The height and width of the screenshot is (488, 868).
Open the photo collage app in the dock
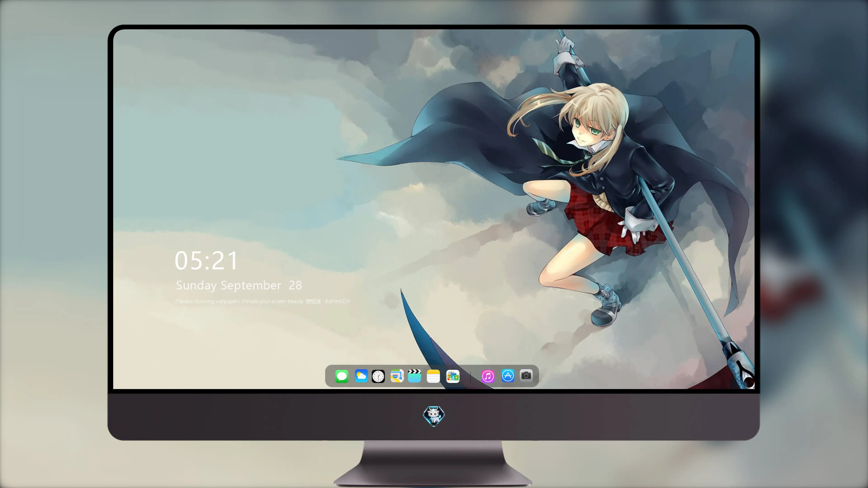pyautogui.click(x=453, y=376)
